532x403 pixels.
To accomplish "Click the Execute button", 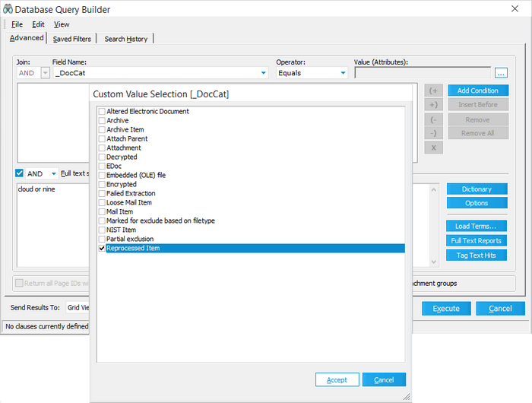I will (446, 309).
